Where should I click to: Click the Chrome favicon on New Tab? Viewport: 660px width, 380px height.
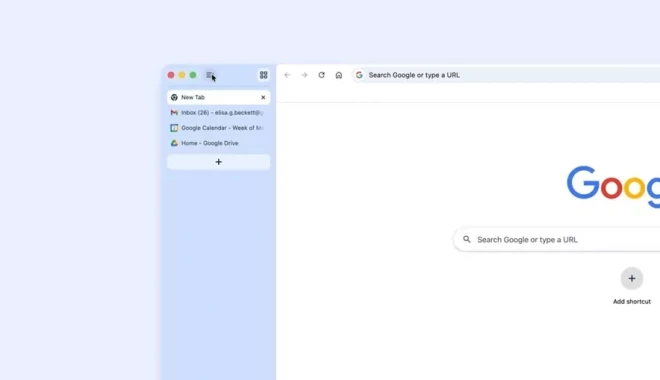pos(174,97)
